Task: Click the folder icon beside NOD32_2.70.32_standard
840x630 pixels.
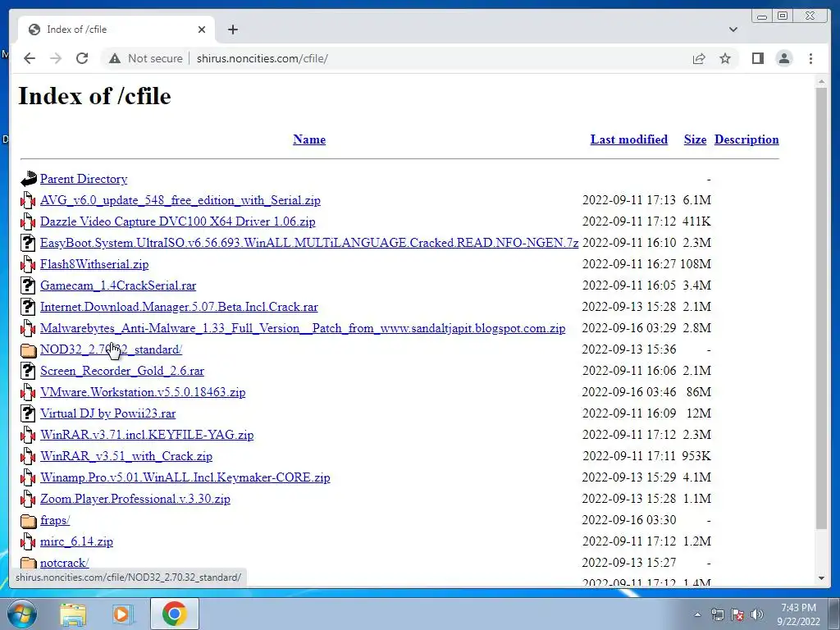Action: pyautogui.click(x=29, y=350)
